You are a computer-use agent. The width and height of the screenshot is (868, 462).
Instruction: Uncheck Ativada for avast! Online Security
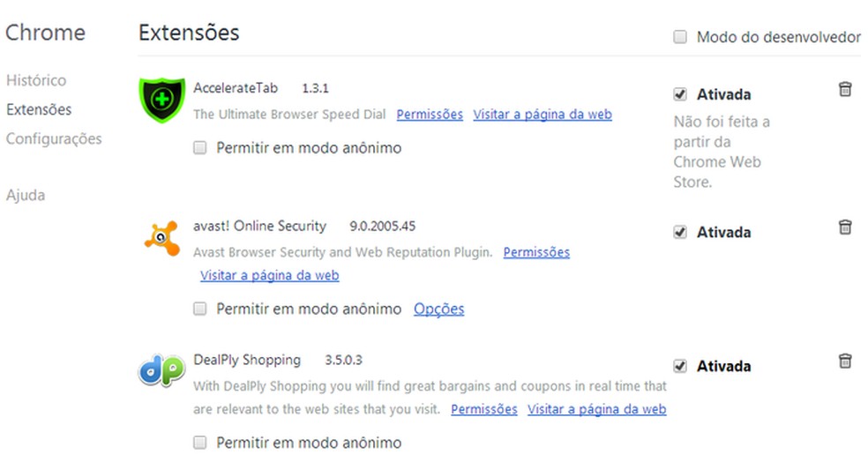[680, 232]
